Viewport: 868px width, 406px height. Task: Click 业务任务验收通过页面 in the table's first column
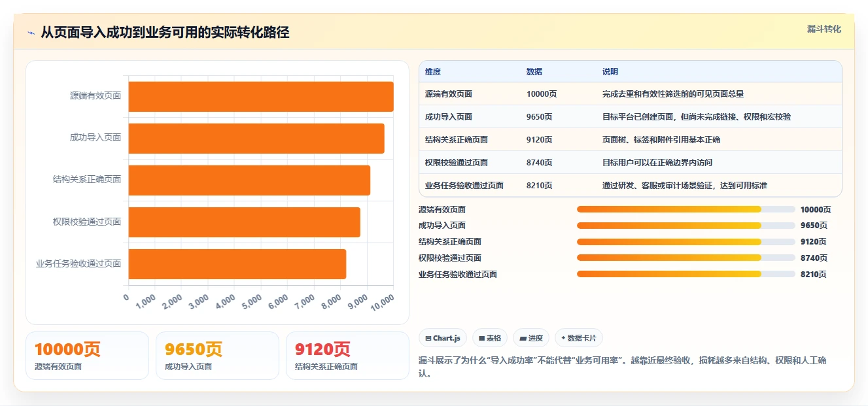click(464, 186)
